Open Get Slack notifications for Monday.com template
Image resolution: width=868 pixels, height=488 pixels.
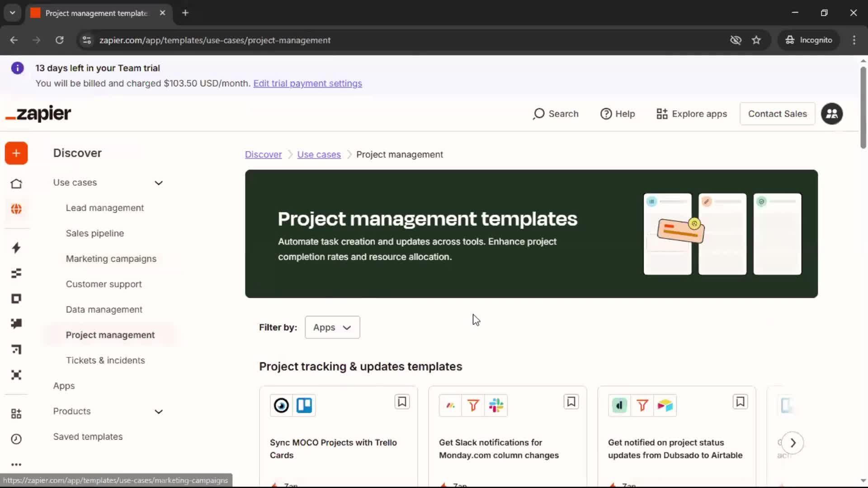pos(499,449)
